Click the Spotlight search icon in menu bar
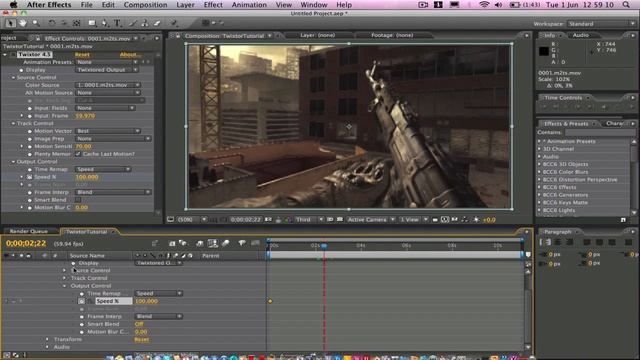This screenshot has height=360, width=640. pos(626,4)
